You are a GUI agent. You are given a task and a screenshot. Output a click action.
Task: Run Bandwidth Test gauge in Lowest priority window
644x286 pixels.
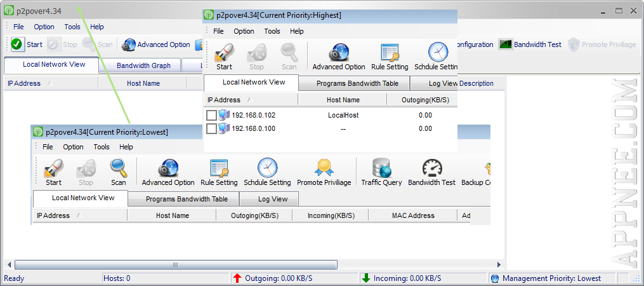click(432, 168)
